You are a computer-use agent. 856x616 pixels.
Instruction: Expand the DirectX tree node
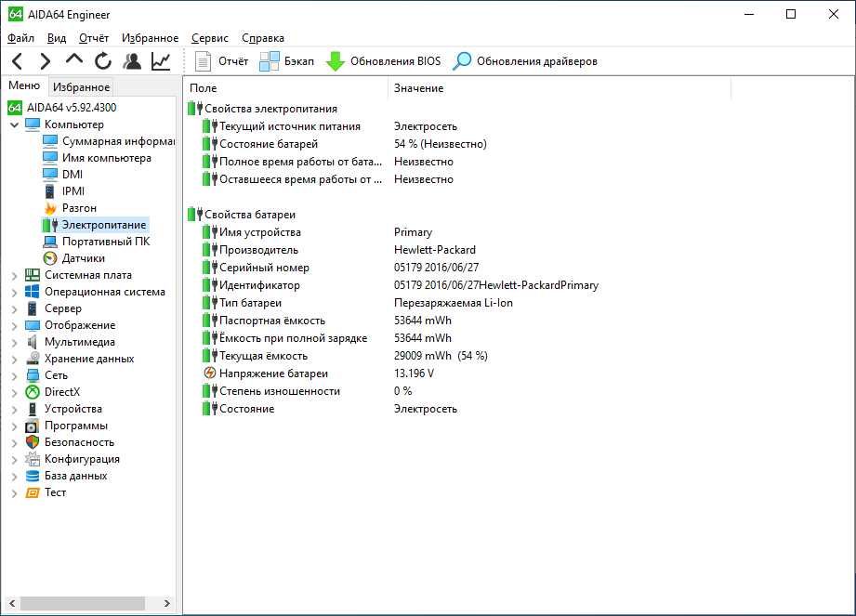15,393
